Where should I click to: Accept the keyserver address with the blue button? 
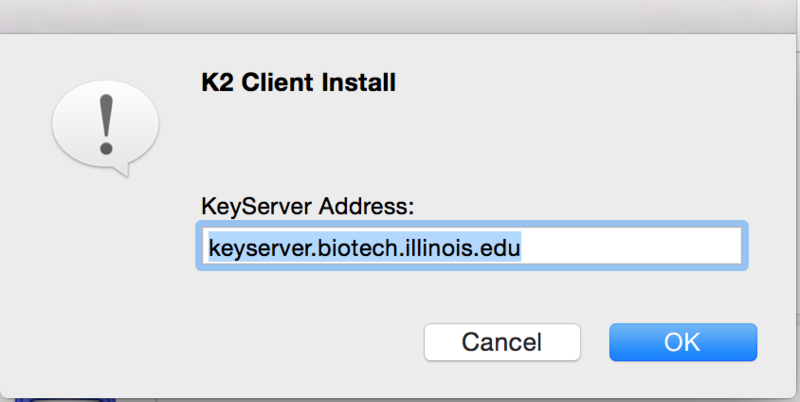[682, 342]
